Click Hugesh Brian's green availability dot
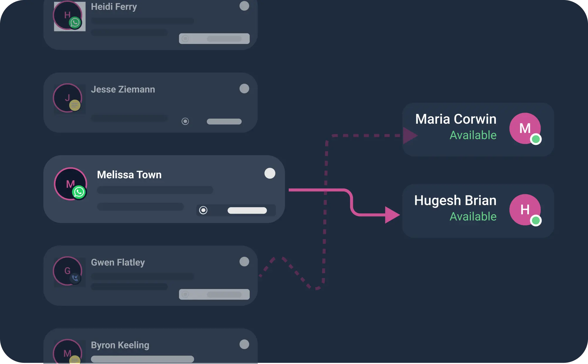 536,220
